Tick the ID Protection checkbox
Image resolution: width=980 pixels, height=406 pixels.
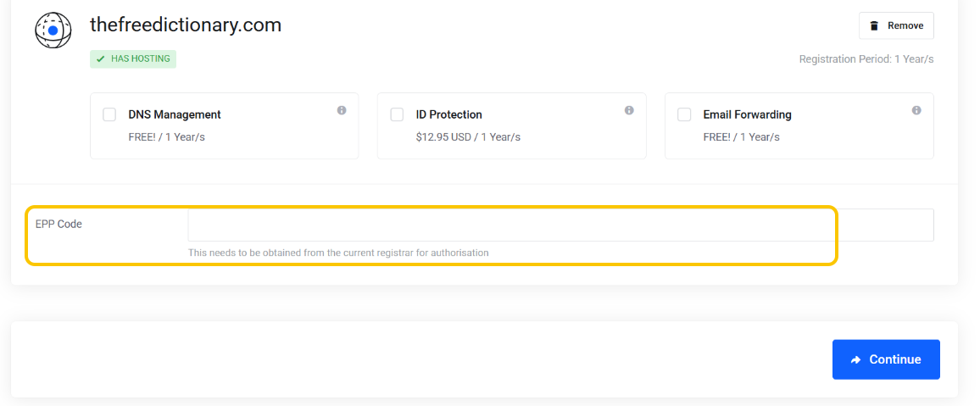coord(397,114)
